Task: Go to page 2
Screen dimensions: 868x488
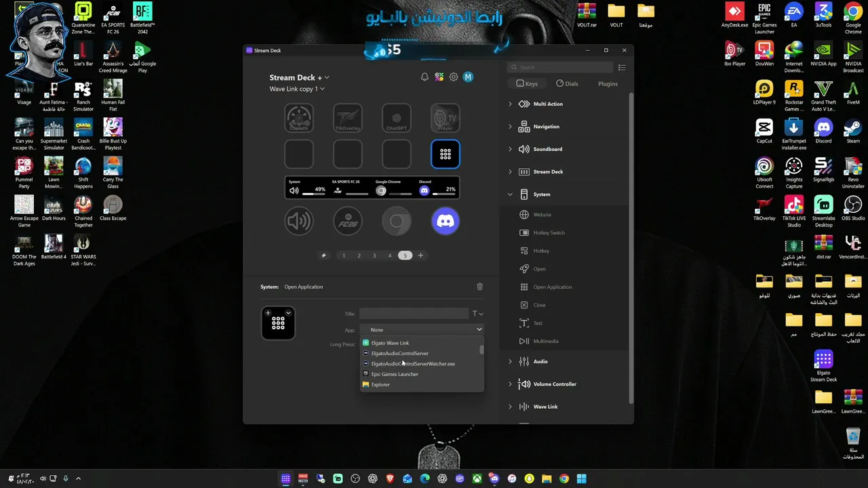Action: coord(359,256)
